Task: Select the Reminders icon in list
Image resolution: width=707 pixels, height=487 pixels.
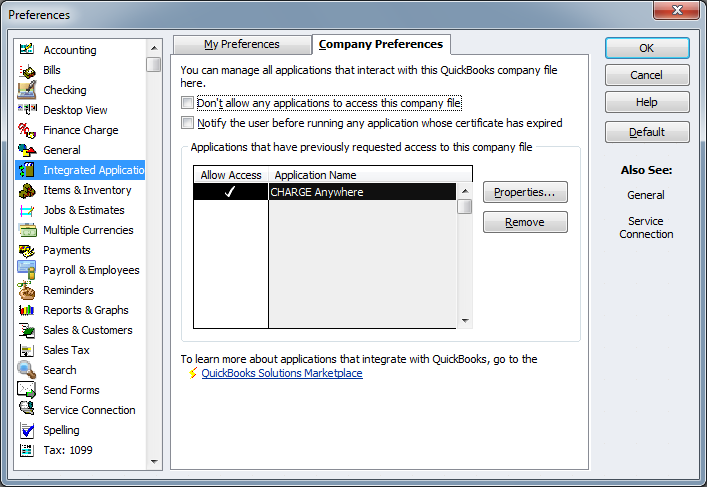Action: tap(27, 290)
